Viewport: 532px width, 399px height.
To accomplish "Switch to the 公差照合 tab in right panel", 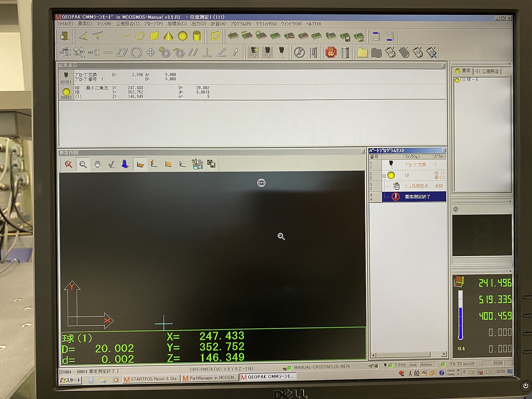I will click(487, 71).
